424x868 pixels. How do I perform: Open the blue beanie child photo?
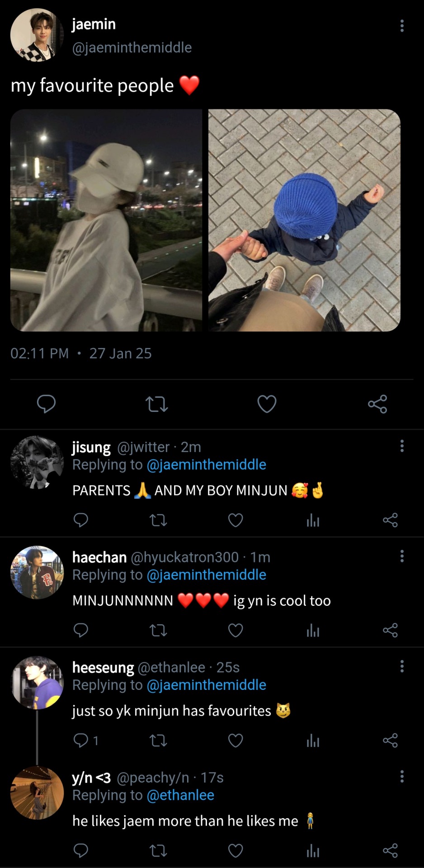[304, 220]
